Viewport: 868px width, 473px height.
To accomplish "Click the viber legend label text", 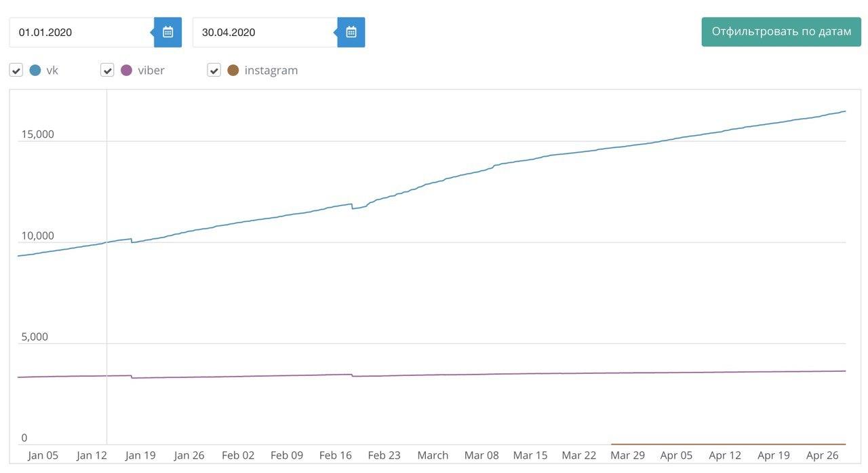I will (x=151, y=70).
